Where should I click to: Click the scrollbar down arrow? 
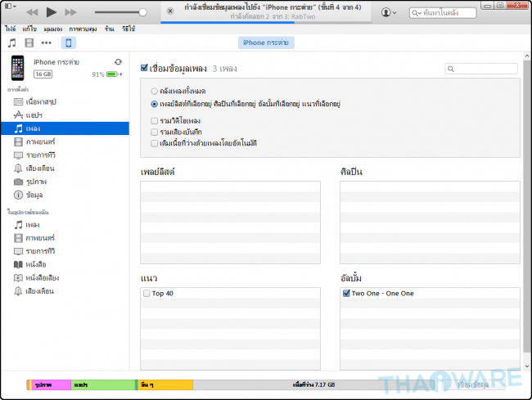527,366
